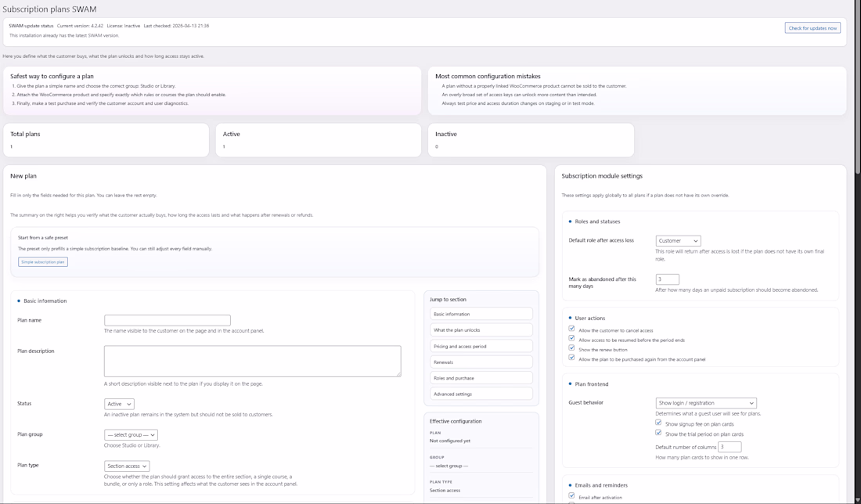
Task: Open the Status dropdown set to Active
Action: click(119, 404)
